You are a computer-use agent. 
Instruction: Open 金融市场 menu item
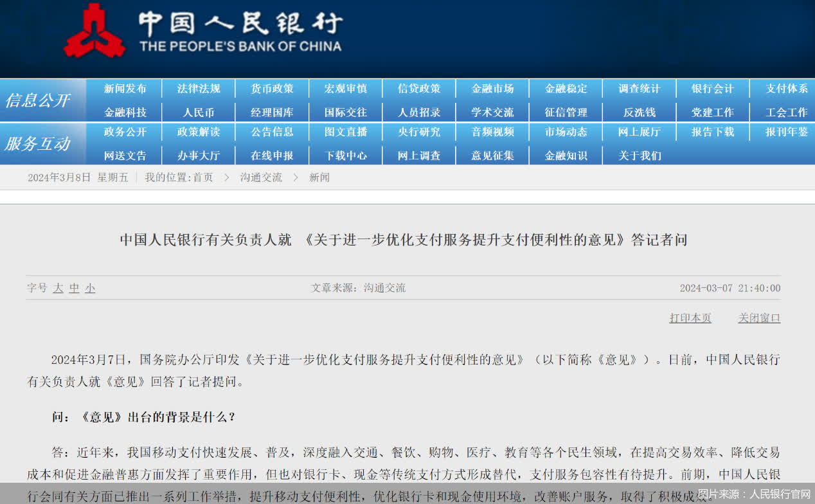coord(492,89)
